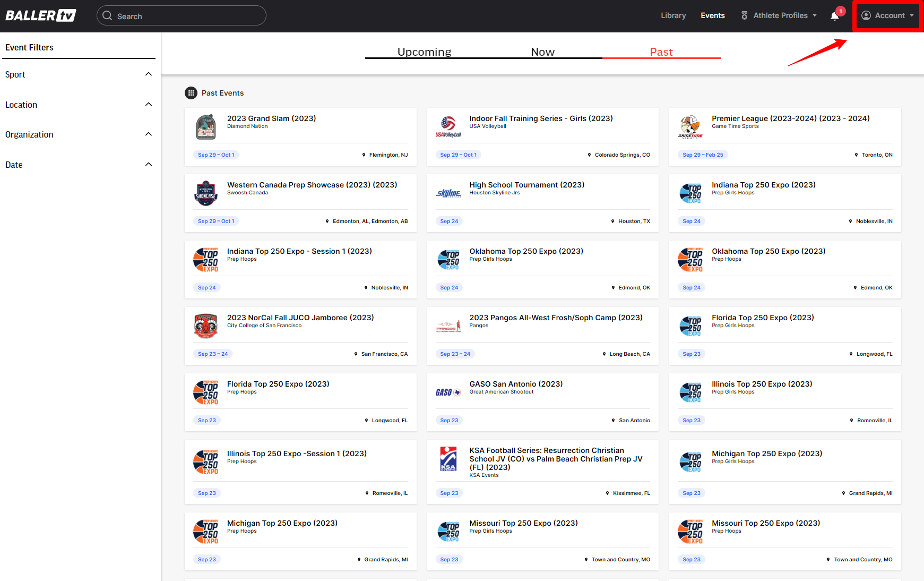Click the Illinois Top 250 Expo Session 1 logo
The width and height of the screenshot is (924, 581).
[x=206, y=462]
